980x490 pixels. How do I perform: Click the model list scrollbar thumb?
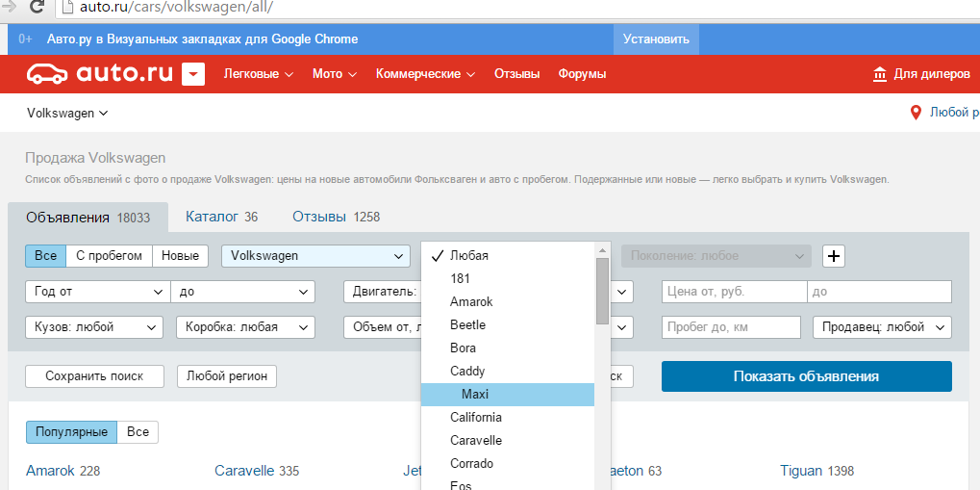point(602,291)
